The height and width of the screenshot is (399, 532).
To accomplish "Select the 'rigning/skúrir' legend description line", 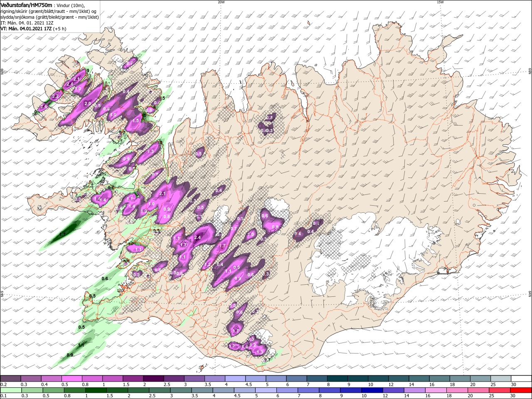I will click(49, 11).
